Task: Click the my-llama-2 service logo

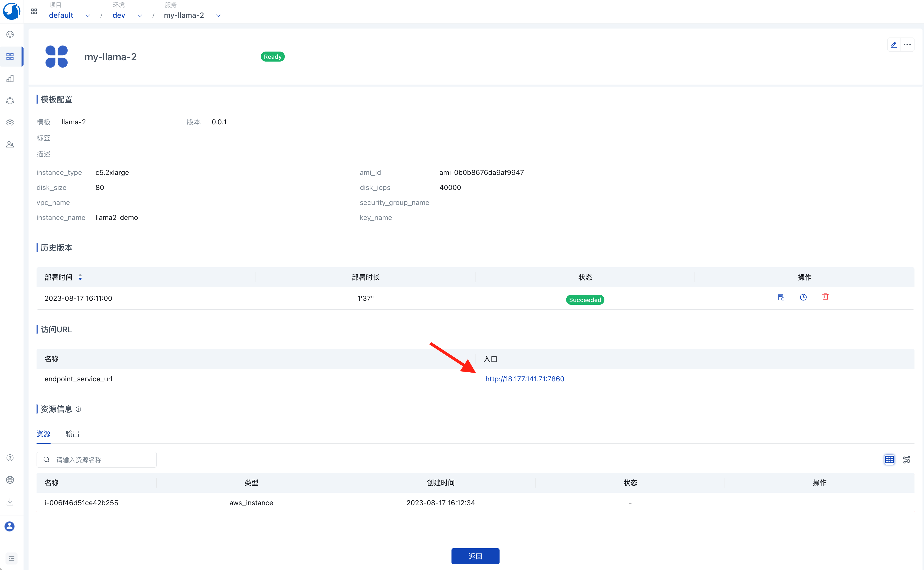Action: click(57, 57)
